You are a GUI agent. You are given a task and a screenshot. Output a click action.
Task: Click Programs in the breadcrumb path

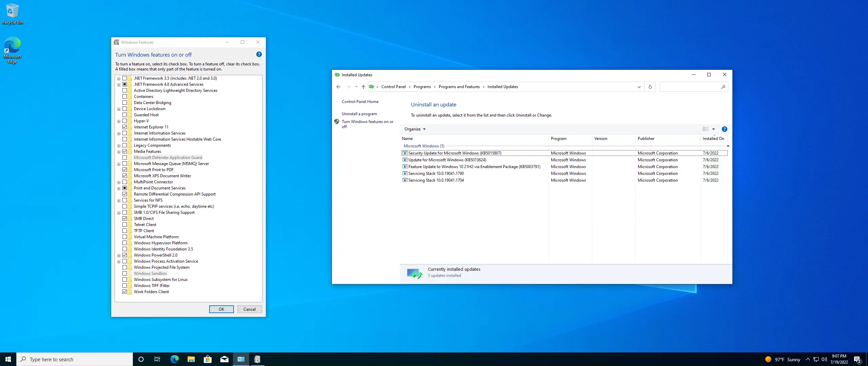tap(422, 87)
